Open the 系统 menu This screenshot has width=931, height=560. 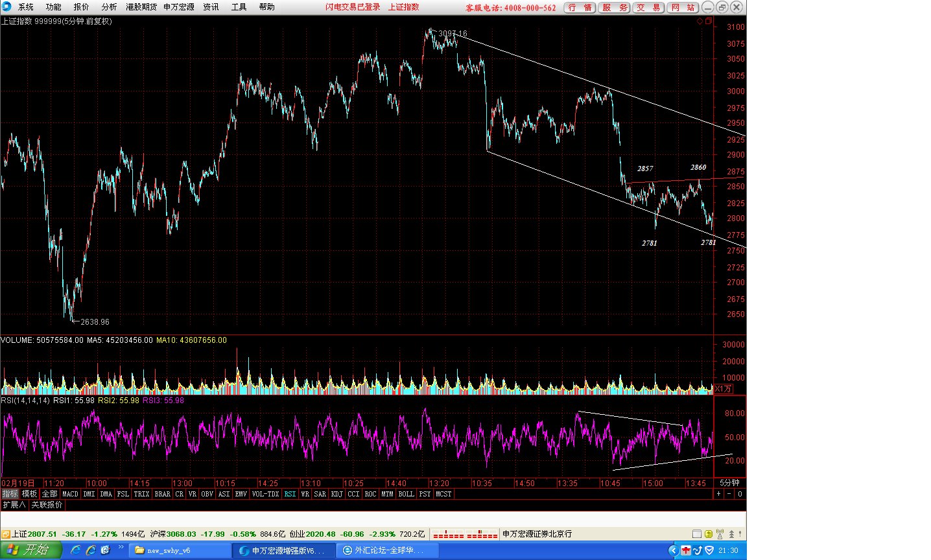(x=26, y=7)
